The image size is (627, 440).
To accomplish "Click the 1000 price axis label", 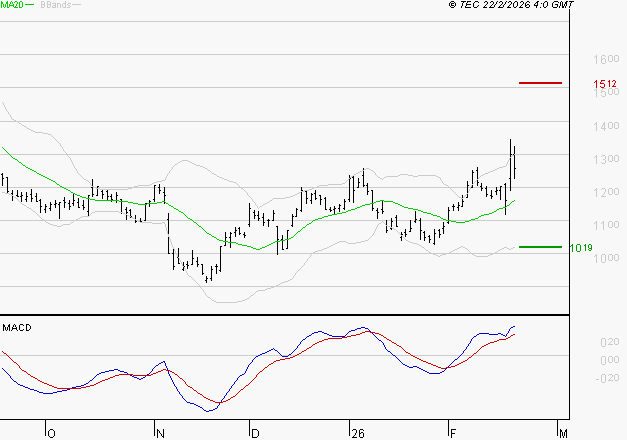I will pos(606,258).
